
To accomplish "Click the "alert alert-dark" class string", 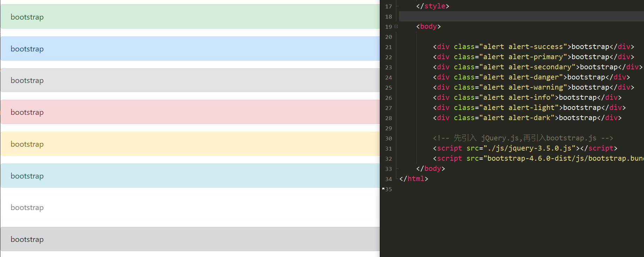I will coord(517,118).
